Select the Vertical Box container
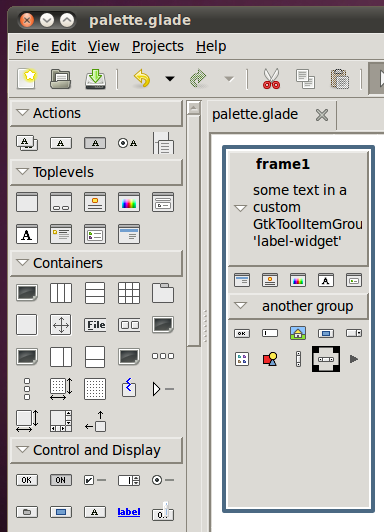This screenshot has width=384, height=532. point(95,293)
